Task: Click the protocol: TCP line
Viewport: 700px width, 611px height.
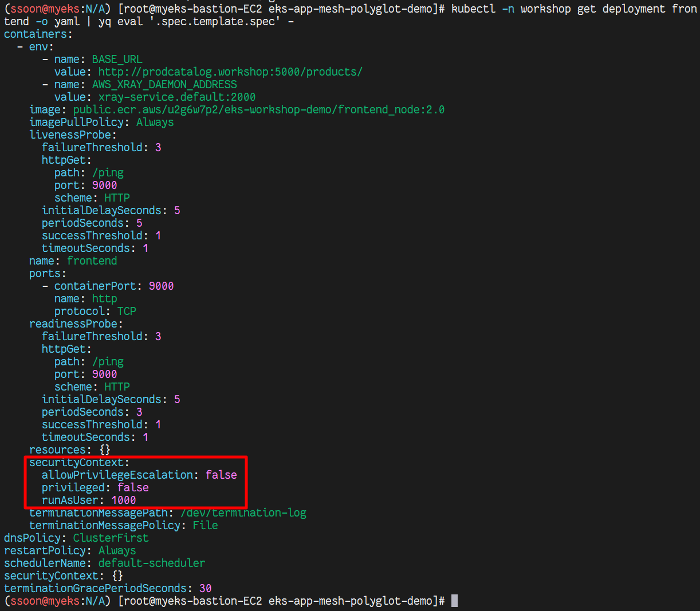Action: [x=95, y=312]
